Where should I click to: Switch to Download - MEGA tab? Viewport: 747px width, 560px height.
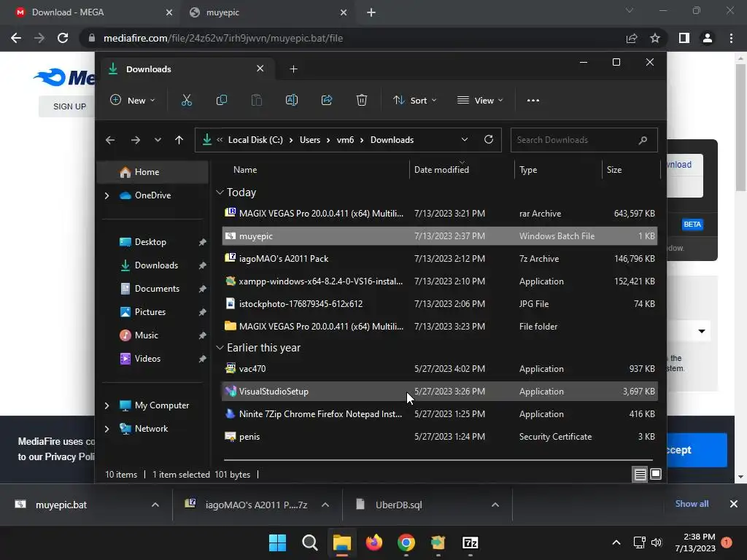click(93, 12)
